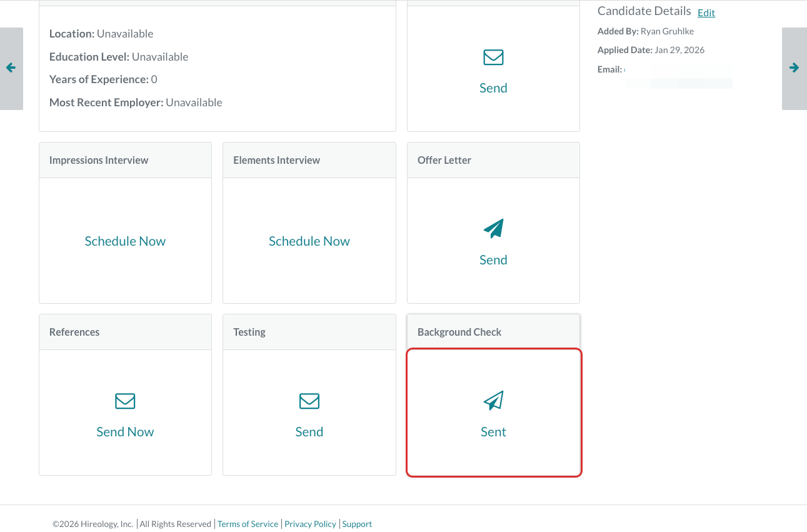Click the Years of Experience: 0 text

pos(103,79)
